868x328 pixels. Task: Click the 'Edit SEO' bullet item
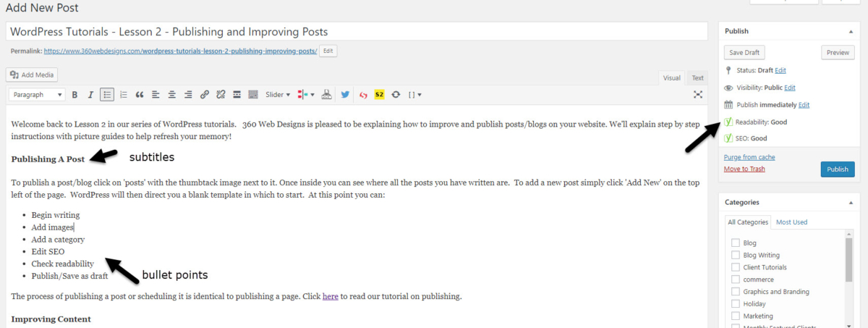click(48, 251)
